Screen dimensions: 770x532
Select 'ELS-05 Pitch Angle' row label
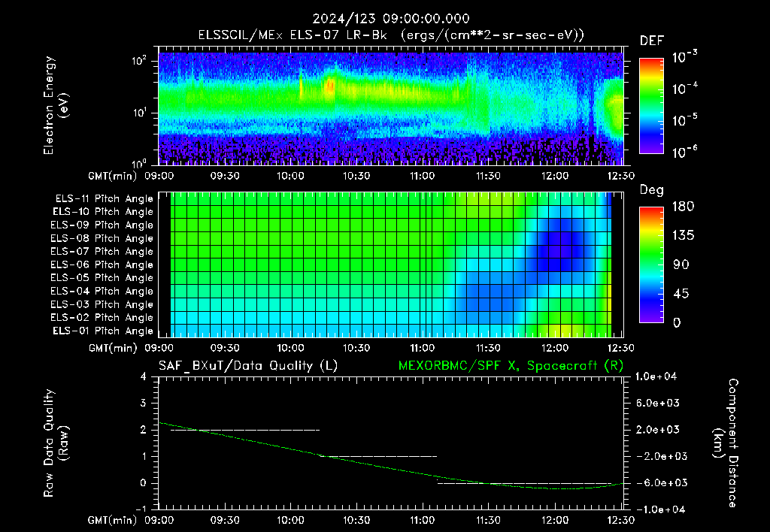(x=102, y=278)
